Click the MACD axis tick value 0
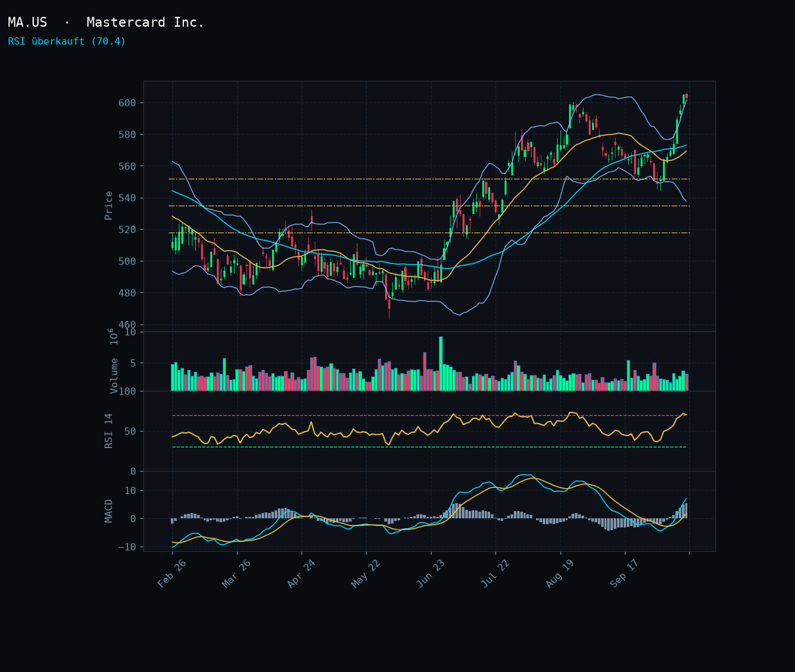This screenshot has height=672, width=795. coord(133,519)
